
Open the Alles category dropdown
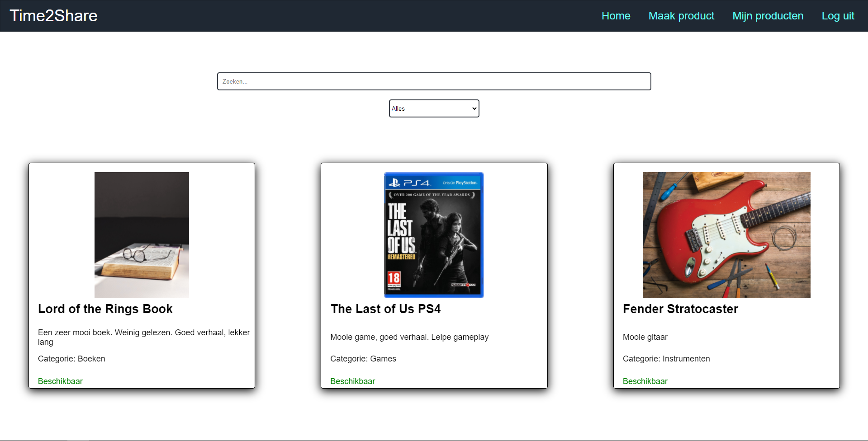[x=434, y=108]
